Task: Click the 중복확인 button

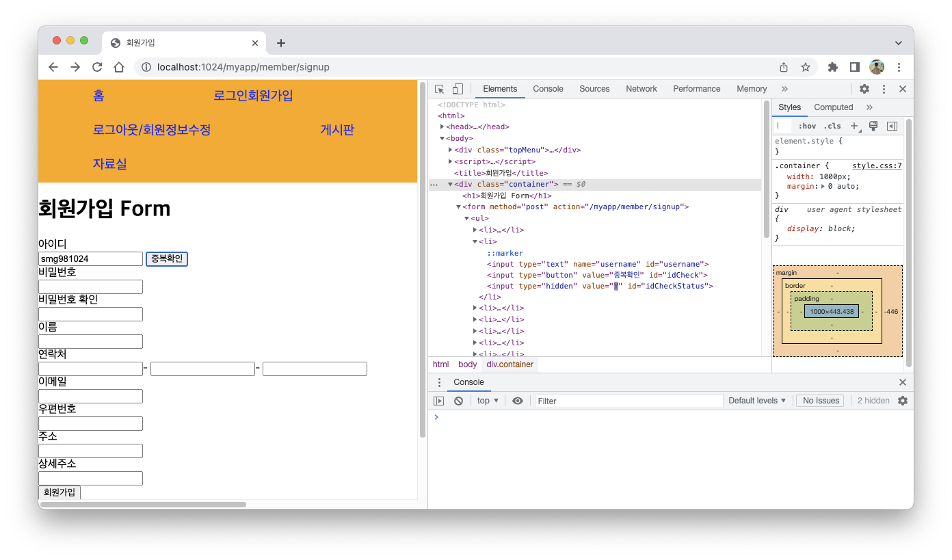Action: [167, 258]
